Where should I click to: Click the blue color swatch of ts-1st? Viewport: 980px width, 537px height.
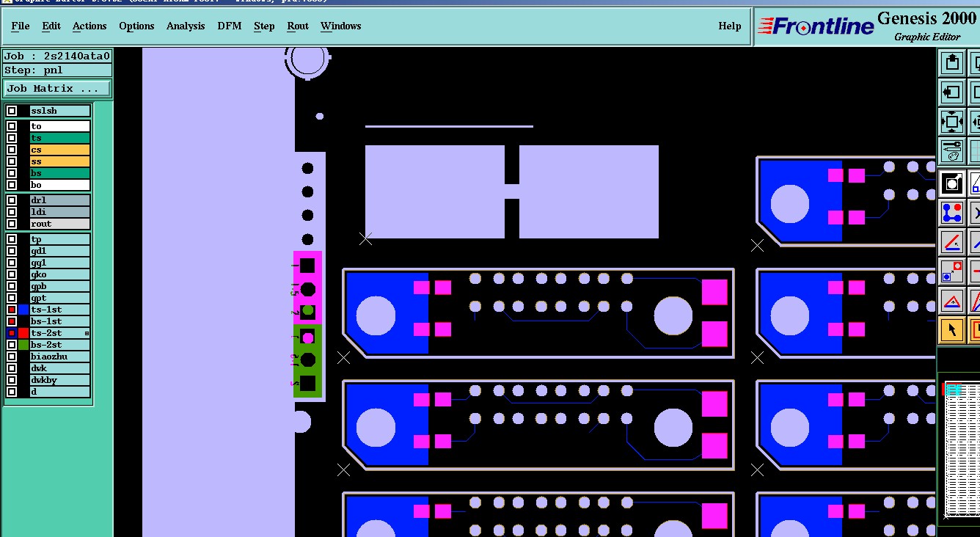[23, 310]
